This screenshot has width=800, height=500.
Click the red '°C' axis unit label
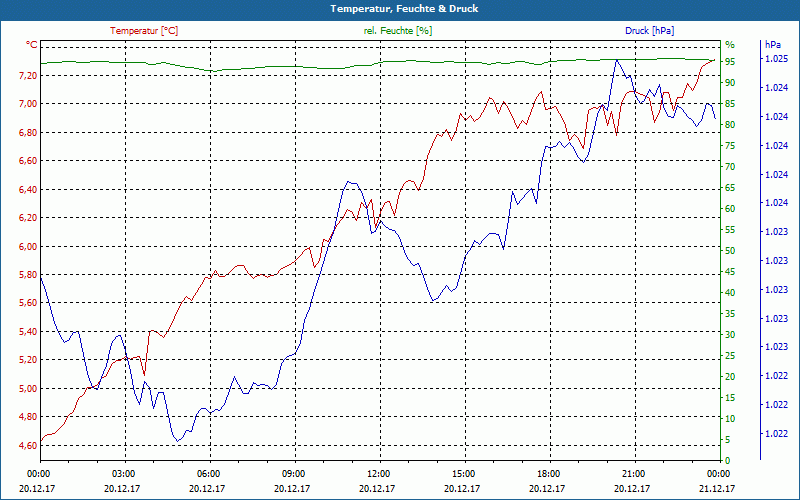point(32,45)
